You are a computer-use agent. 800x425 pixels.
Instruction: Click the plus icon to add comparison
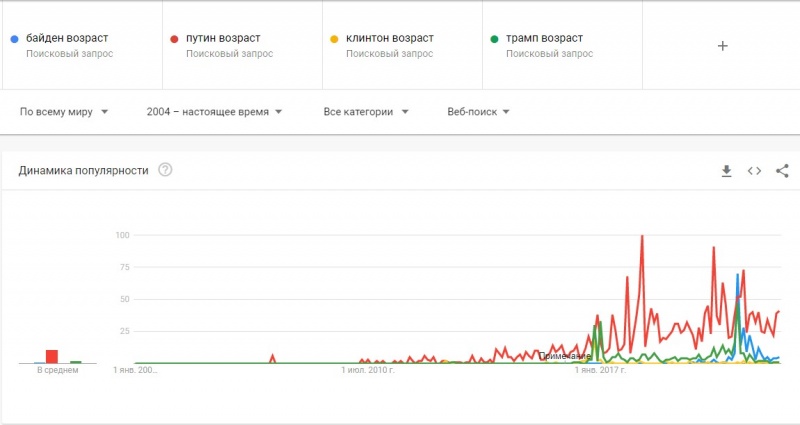(x=723, y=45)
